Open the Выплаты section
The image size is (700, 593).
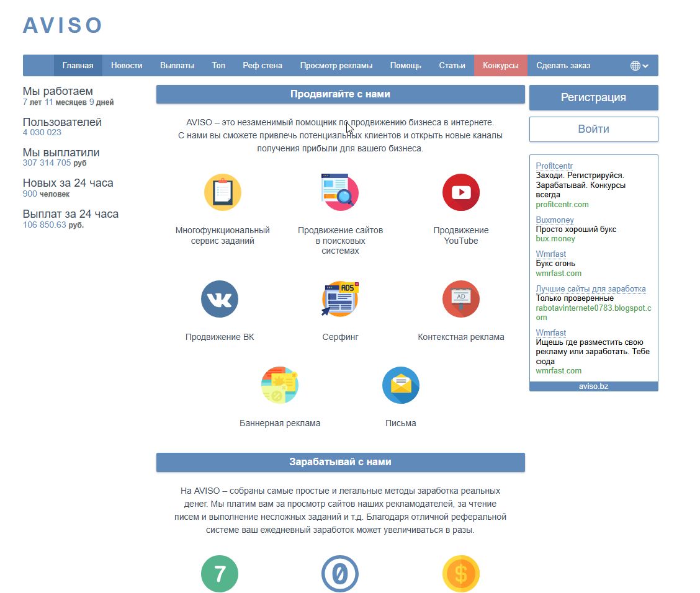point(177,66)
